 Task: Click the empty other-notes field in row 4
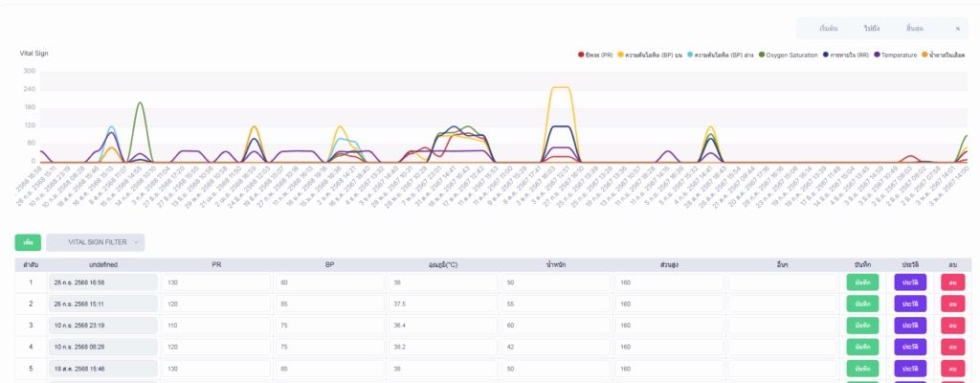[x=782, y=347]
